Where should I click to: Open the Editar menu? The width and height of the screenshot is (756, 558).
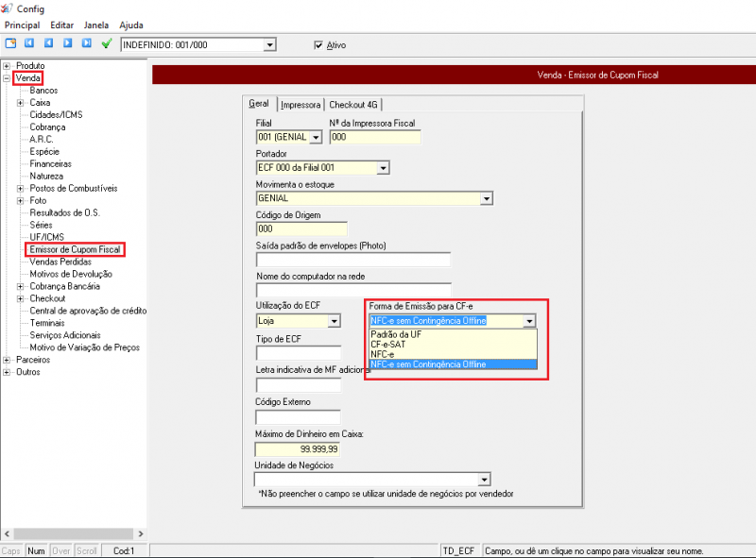pos(61,25)
